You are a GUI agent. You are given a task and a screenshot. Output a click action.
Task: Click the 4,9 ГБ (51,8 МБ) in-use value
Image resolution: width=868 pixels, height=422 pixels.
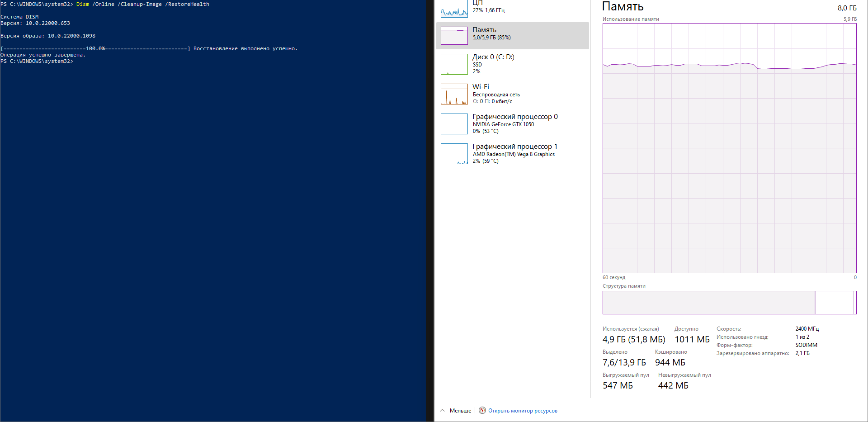(634, 339)
